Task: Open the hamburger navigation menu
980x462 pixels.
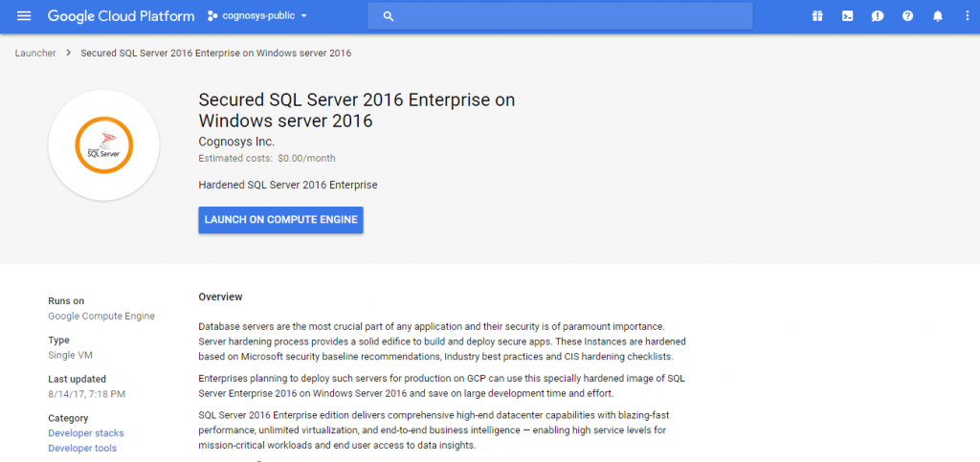Action: [24, 16]
